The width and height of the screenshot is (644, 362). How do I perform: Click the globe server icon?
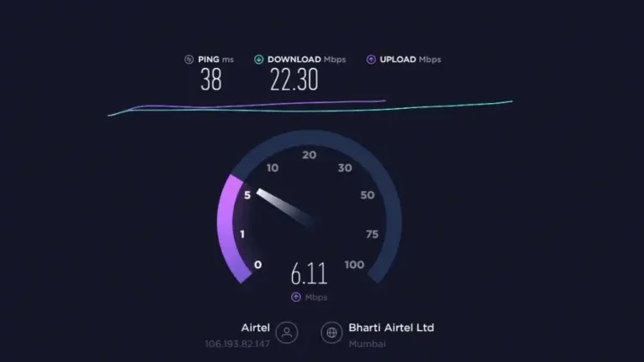click(331, 333)
